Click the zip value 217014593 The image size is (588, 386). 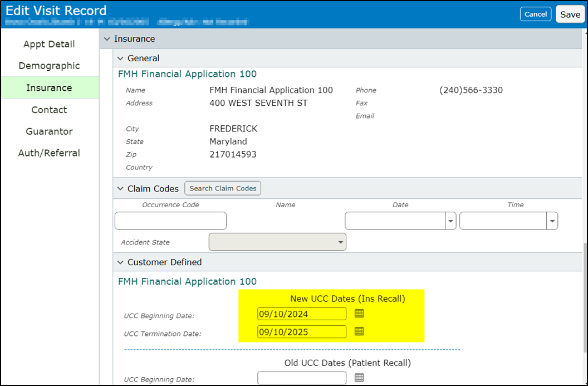tap(233, 154)
